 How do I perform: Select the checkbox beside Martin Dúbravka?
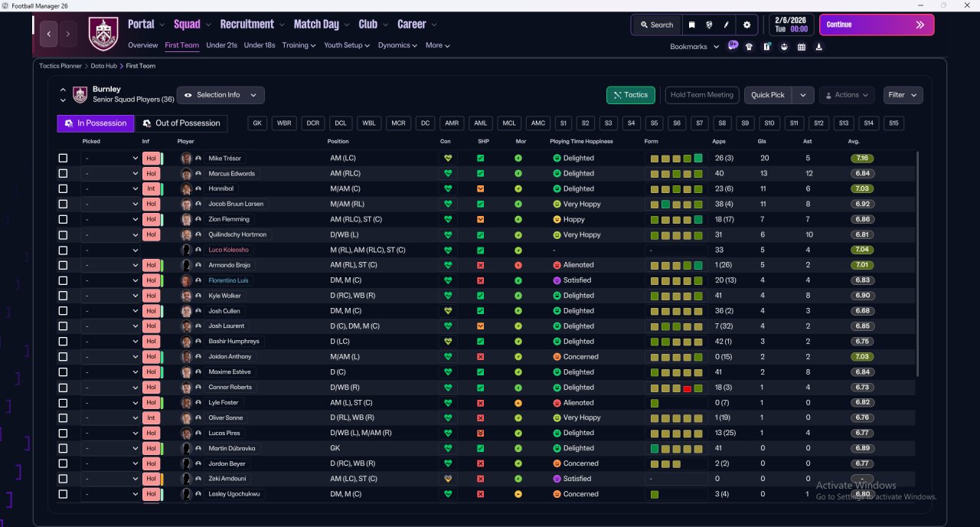tap(63, 449)
